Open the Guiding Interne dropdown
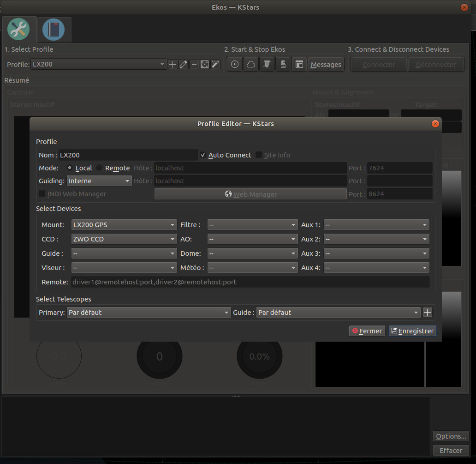 [x=99, y=181]
